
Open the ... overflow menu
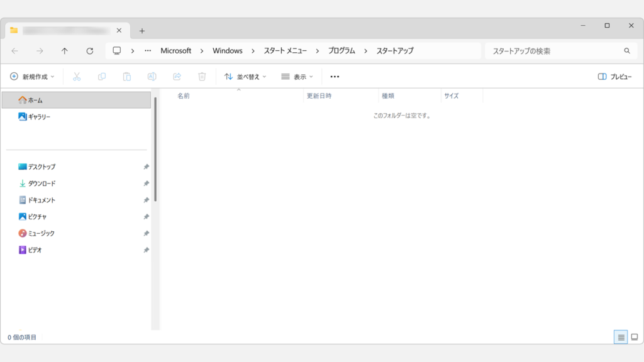click(x=334, y=76)
